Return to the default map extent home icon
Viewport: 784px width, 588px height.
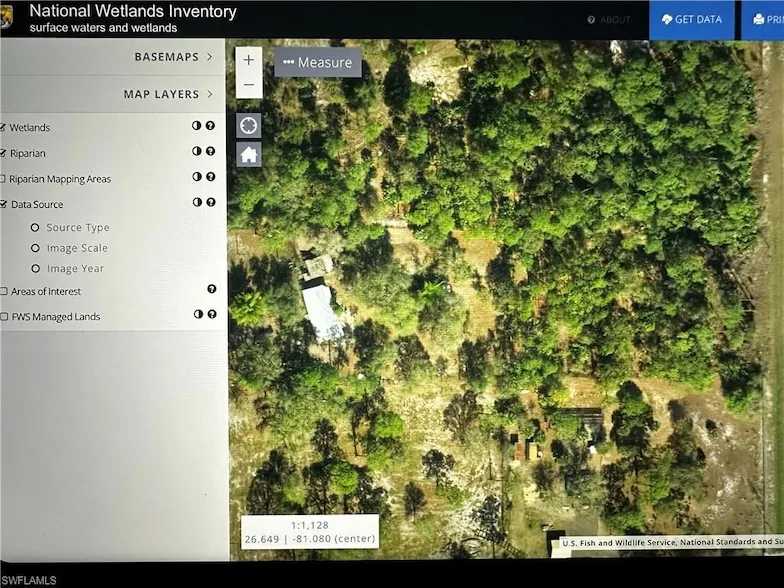[249, 154]
